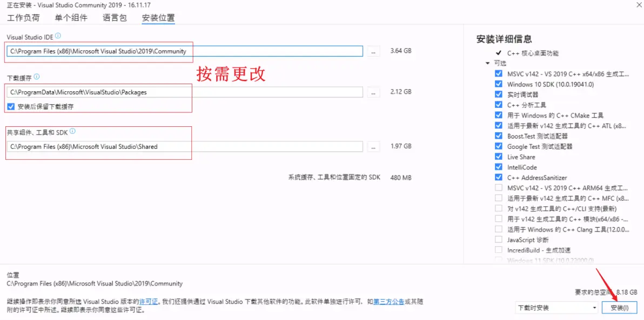Enable IncrediBuild - 生成加速
The image size is (644, 320).
(499, 250)
